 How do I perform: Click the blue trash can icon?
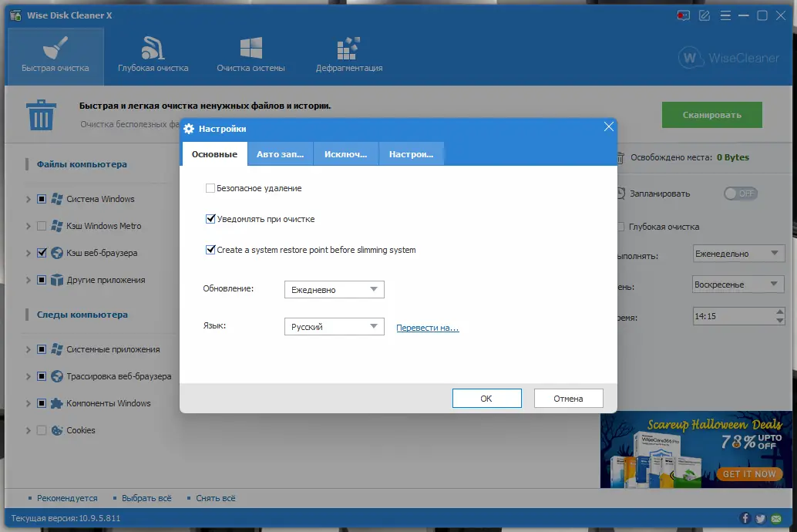click(41, 115)
